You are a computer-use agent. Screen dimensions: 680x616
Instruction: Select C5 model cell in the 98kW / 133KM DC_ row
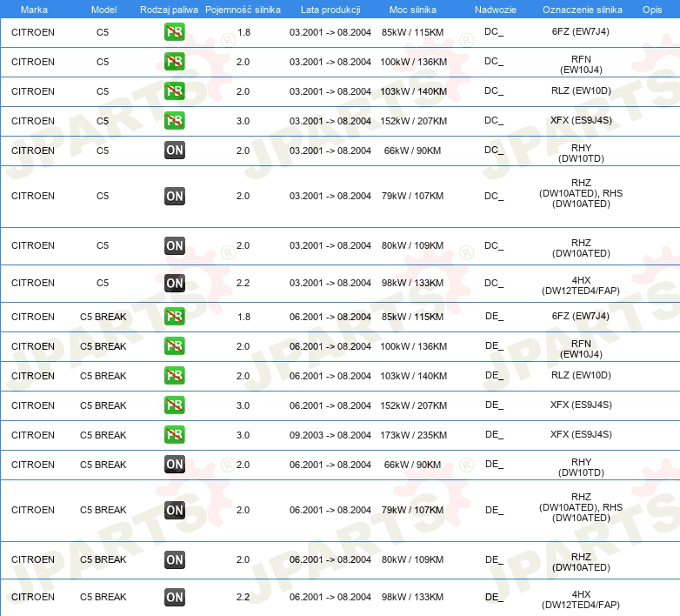tap(103, 284)
